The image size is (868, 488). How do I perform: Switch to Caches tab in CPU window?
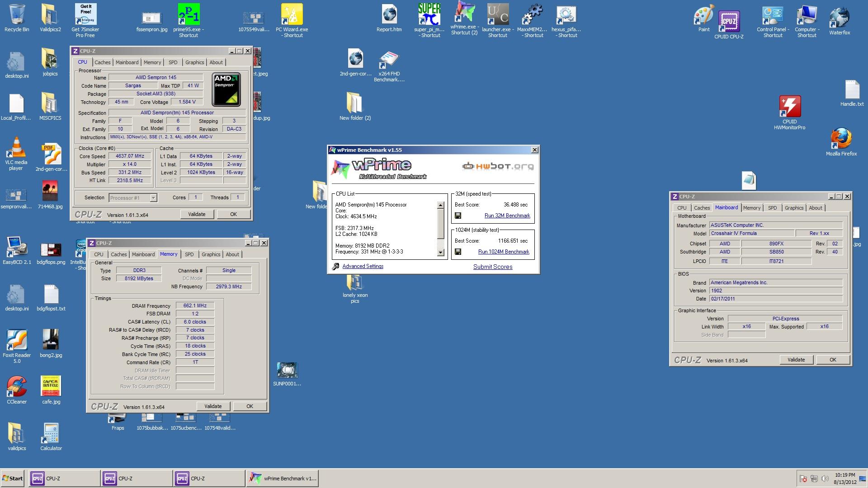tap(102, 62)
